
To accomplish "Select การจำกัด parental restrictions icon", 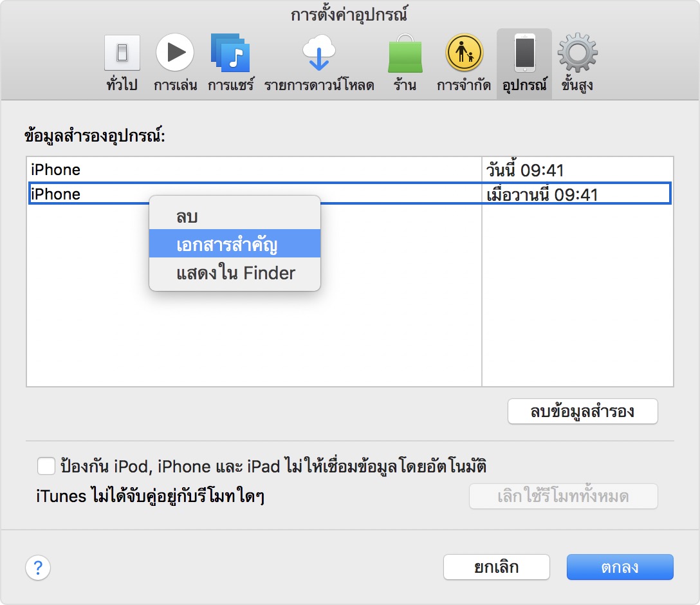I will pos(465,53).
